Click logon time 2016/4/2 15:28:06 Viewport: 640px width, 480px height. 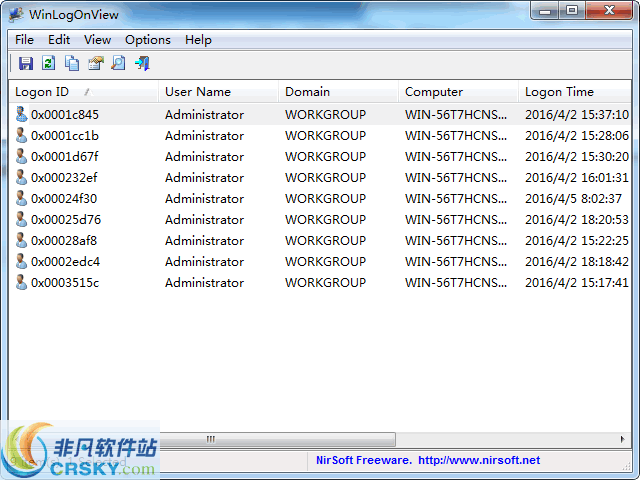[x=577, y=136]
